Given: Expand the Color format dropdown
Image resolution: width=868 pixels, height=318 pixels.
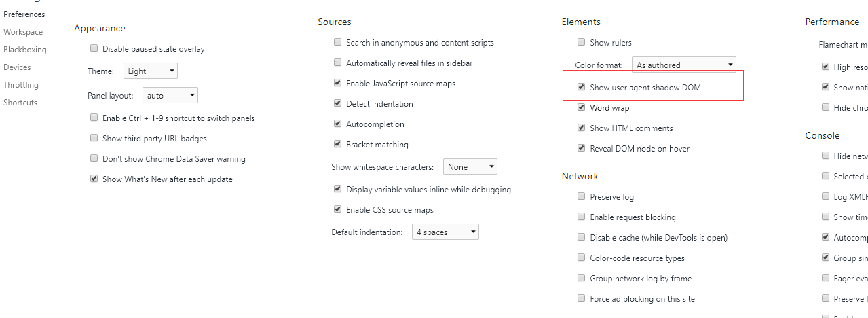Looking at the screenshot, I should (683, 65).
